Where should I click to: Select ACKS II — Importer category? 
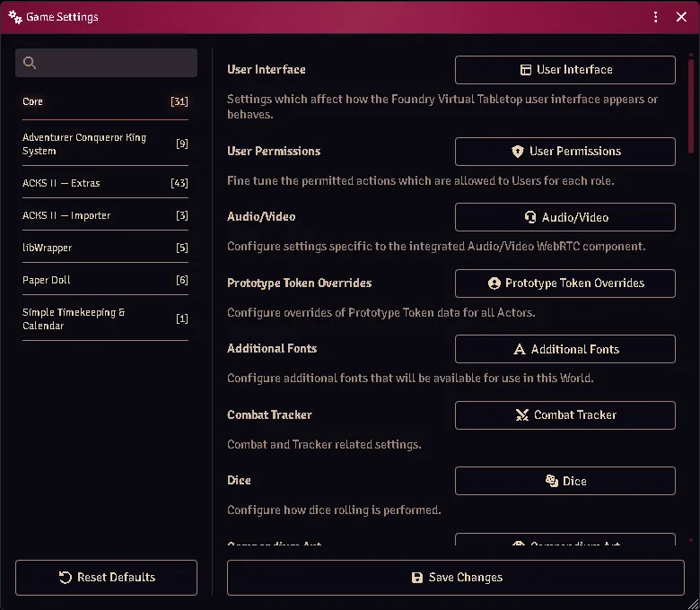point(105,215)
